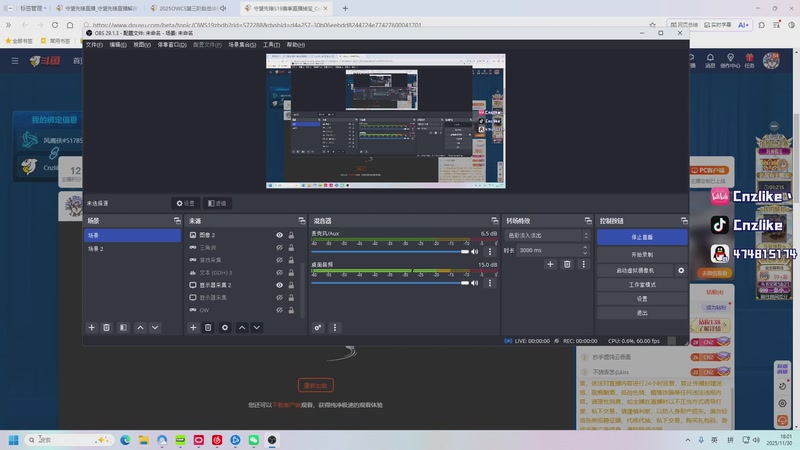
Task: Open 文件(F) menu in OBS
Action: pos(94,45)
